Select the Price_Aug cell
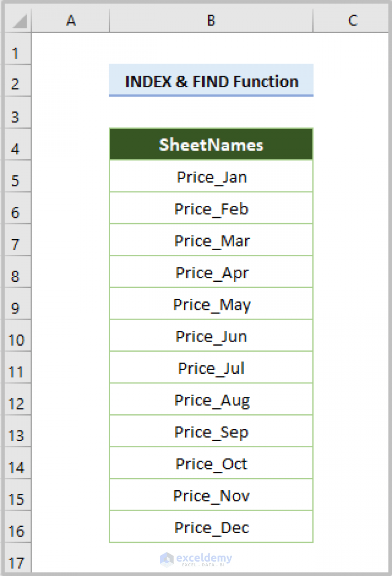Screen dimensions: 392x576 point(211,400)
